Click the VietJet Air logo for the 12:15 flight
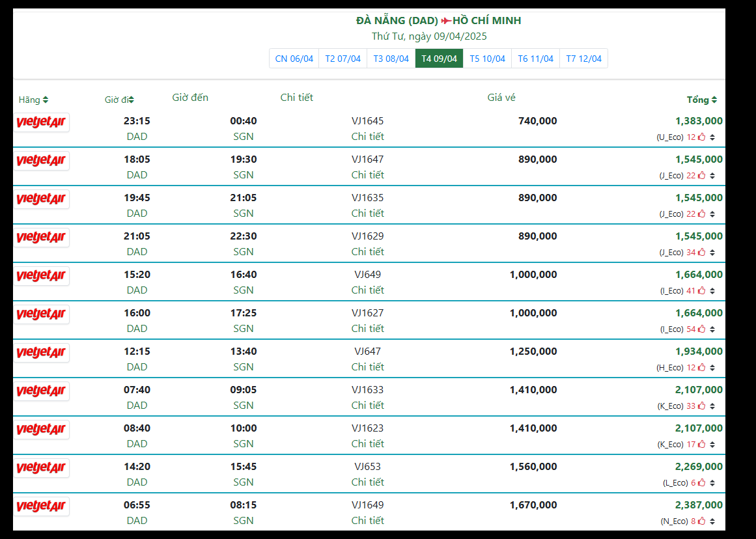 click(42, 353)
